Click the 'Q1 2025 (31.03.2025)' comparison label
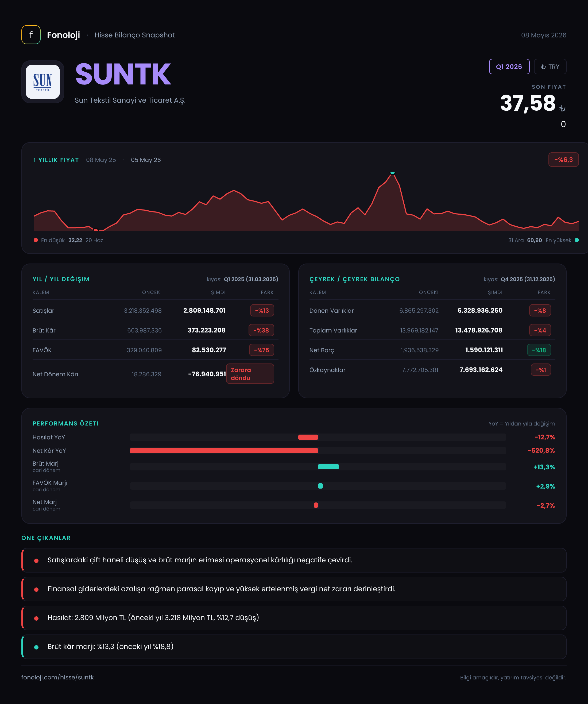The image size is (588, 704). (251, 279)
